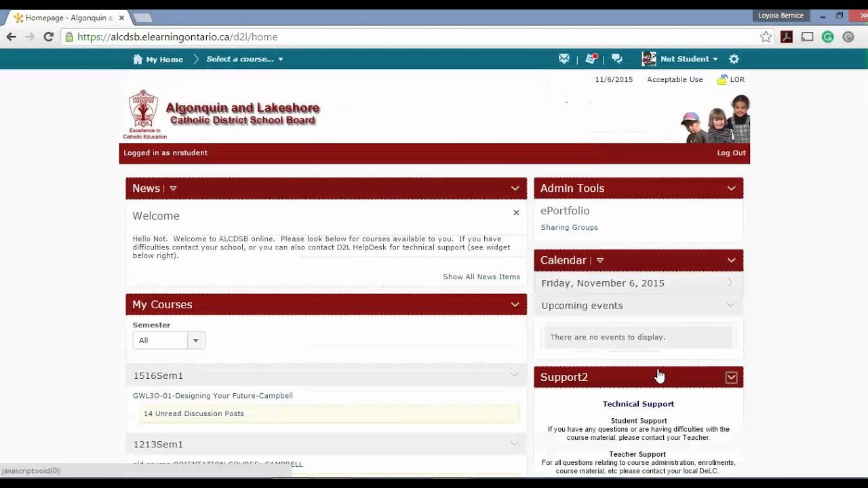Collapse the 1516Sem1 course group

pos(514,375)
